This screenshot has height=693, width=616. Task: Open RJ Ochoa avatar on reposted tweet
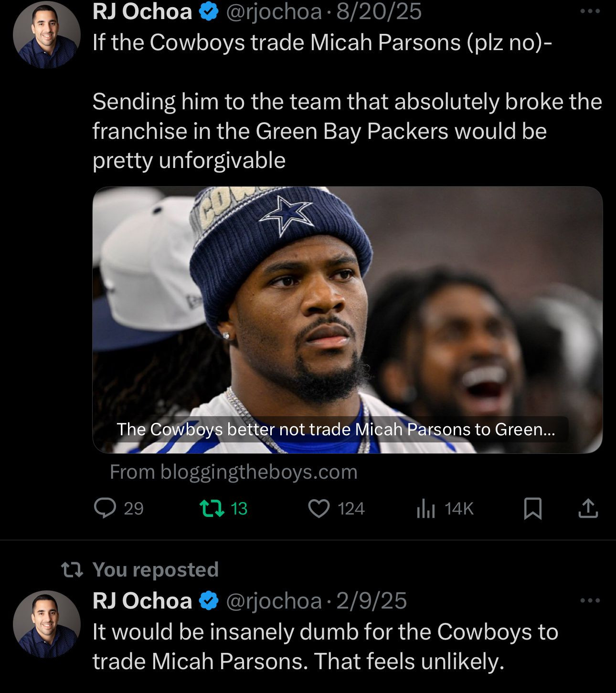[x=46, y=624]
